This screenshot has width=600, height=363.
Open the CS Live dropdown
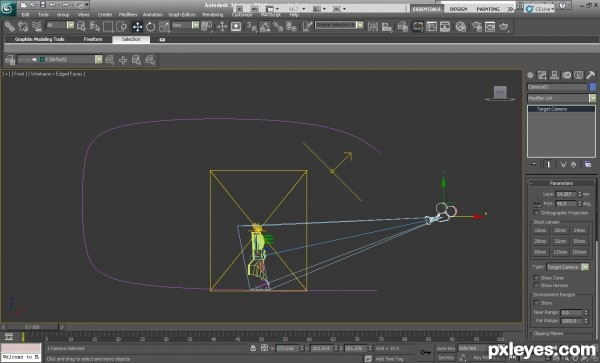(540, 8)
